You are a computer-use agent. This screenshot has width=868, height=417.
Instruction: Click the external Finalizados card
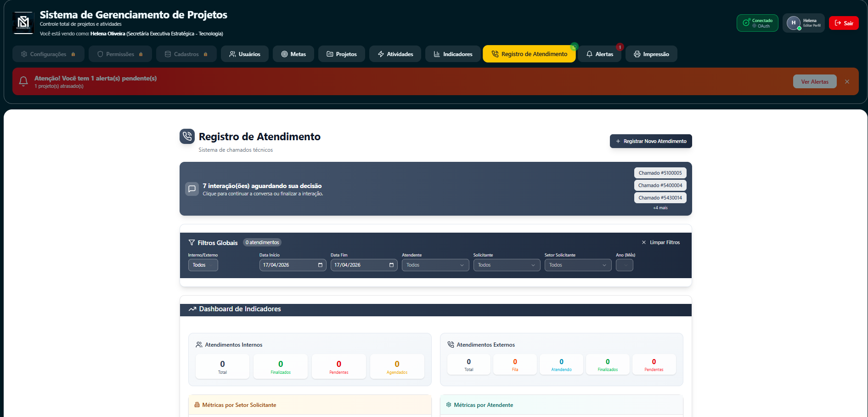point(608,365)
